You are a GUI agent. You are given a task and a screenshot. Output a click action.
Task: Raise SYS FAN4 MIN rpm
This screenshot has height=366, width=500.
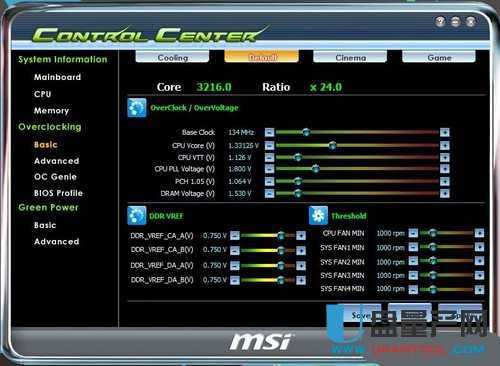[479, 289]
